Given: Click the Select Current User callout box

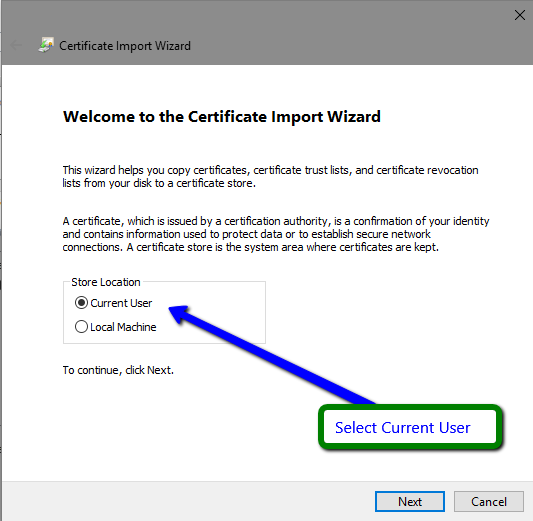Looking at the screenshot, I should point(410,427).
